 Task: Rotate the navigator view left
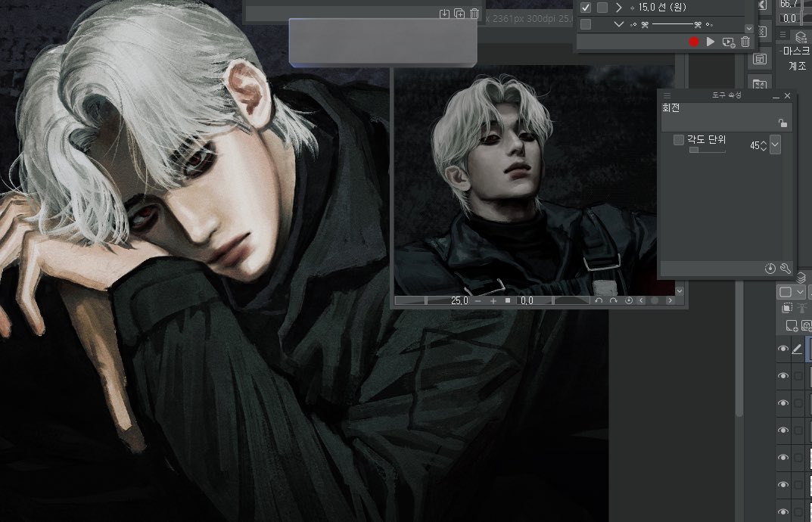pos(599,300)
